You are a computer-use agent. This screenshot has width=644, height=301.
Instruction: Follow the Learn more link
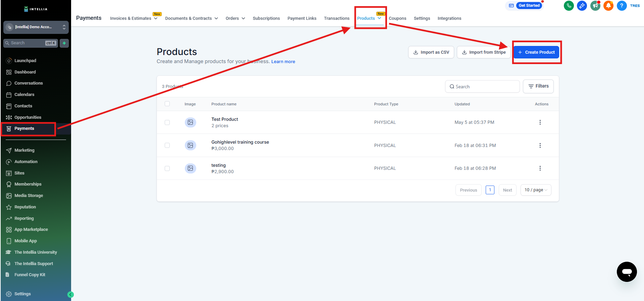tap(283, 62)
